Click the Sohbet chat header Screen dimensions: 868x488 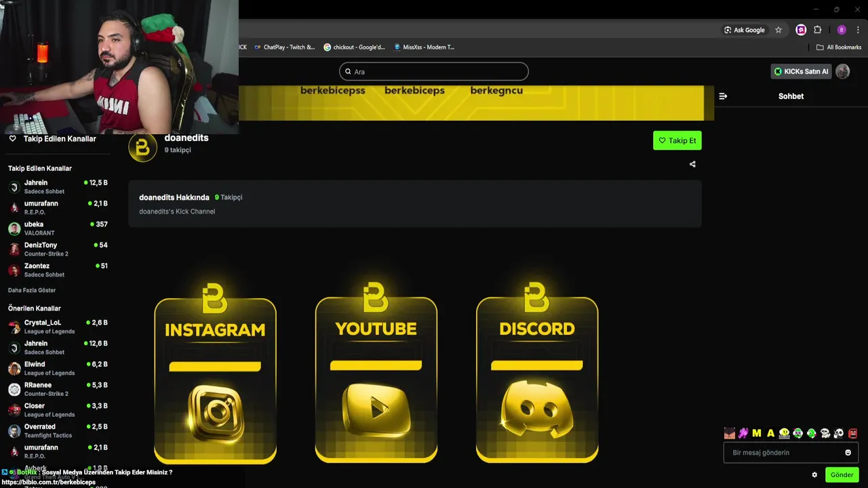click(791, 96)
